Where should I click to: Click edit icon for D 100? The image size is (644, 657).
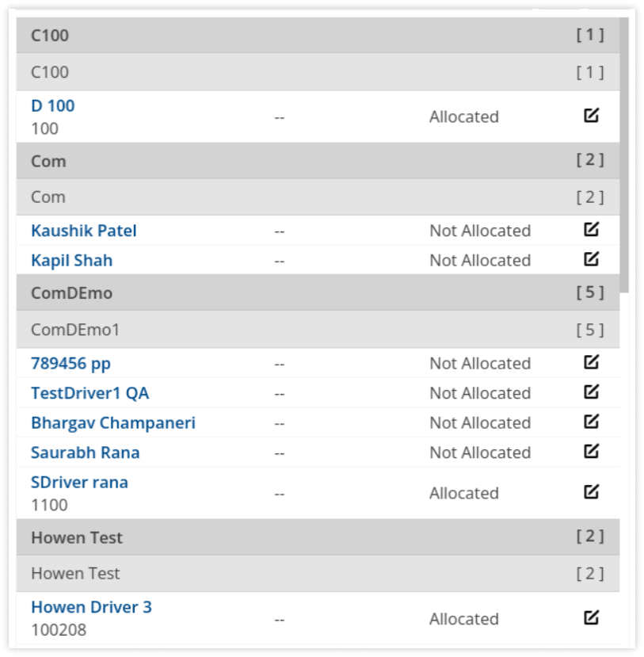tap(591, 115)
